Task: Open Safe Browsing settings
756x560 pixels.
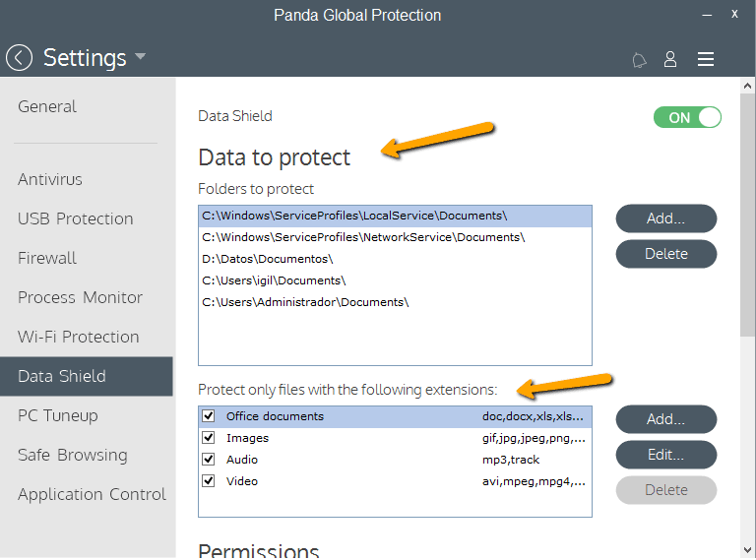Action: 72,455
